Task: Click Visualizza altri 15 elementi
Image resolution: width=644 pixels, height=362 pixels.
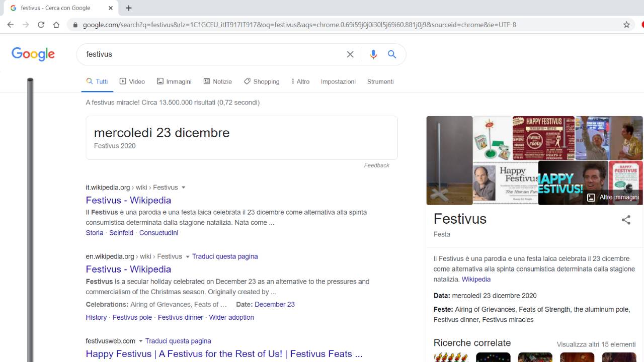Action: point(596,344)
